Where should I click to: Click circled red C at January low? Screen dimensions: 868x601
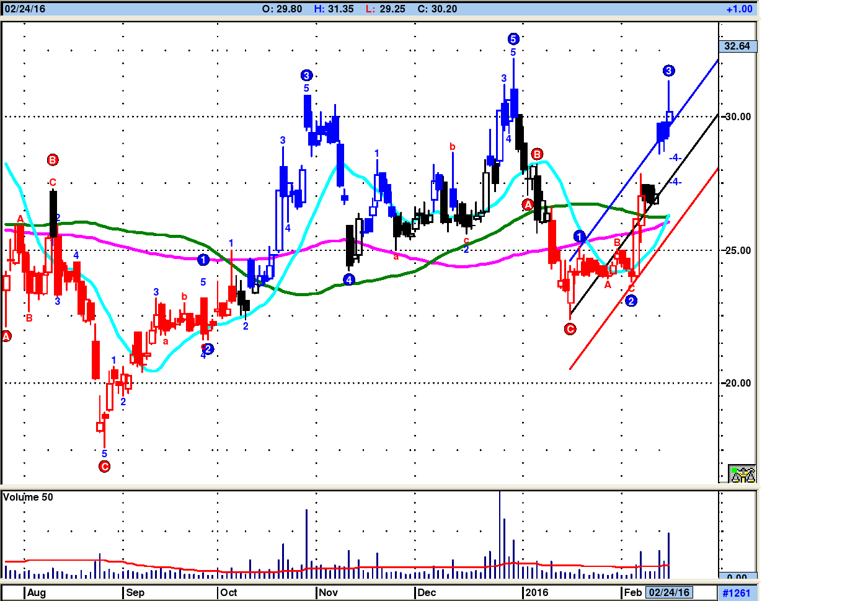pos(570,329)
